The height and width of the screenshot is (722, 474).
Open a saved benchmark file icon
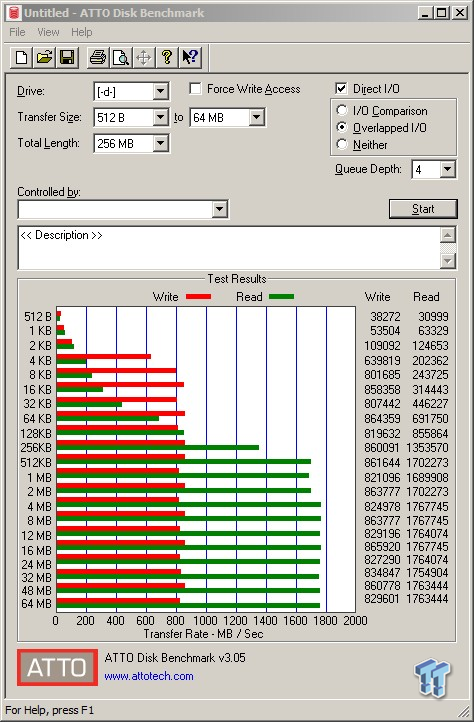tap(44, 58)
